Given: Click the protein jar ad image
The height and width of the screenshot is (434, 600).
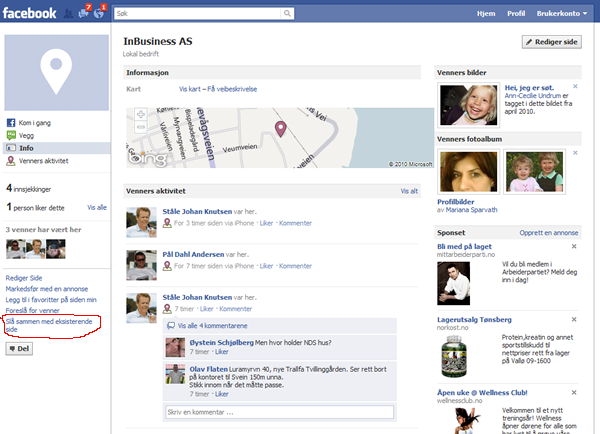Looking at the screenshot, I should pyautogui.click(x=454, y=356).
